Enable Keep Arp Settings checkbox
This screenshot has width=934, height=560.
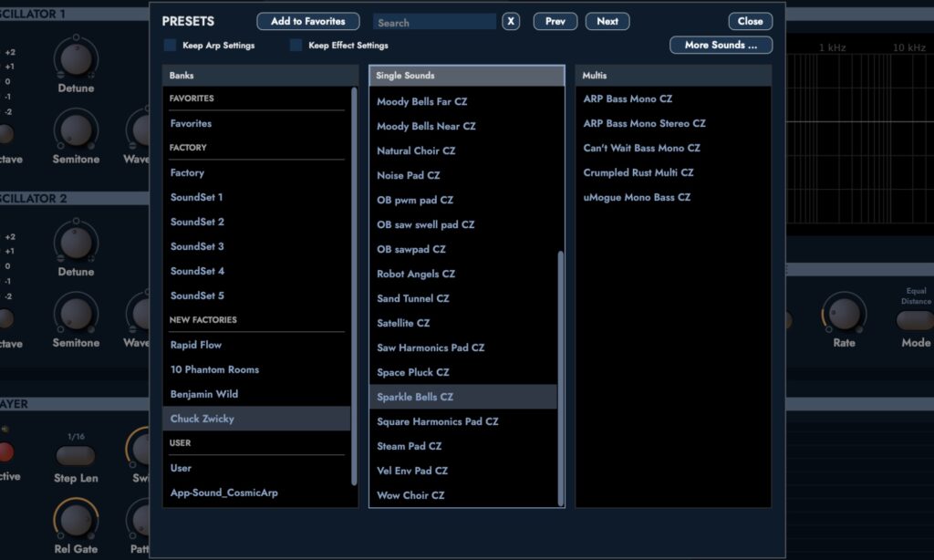(171, 46)
